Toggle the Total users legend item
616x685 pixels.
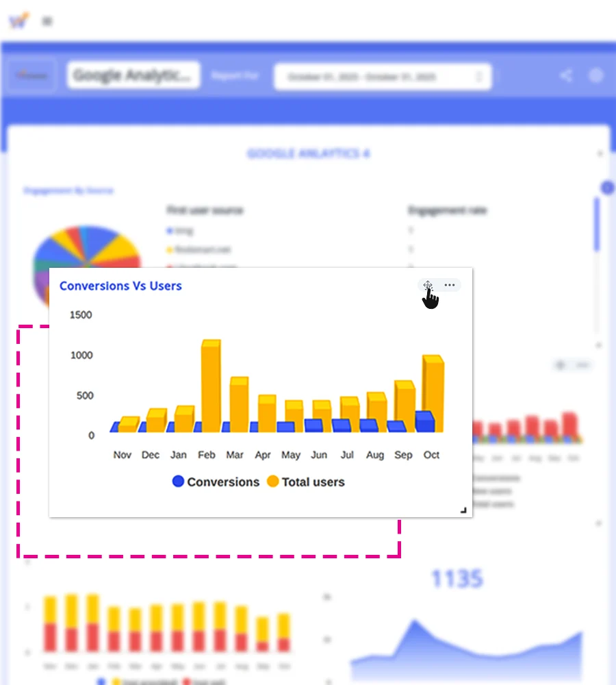click(305, 482)
